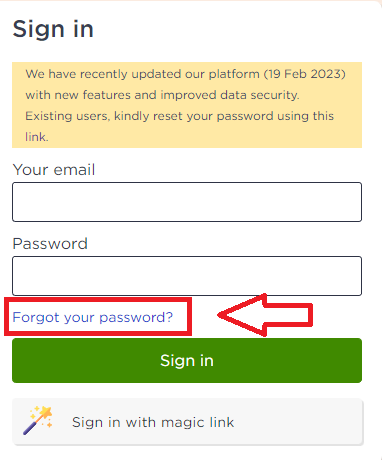This screenshot has width=382, height=460.
Task: Click the magic wand icon
Action: [x=38, y=420]
